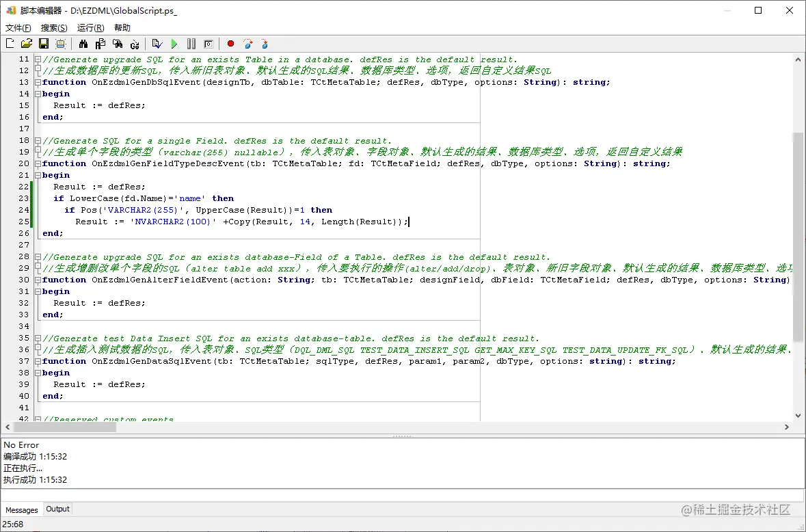Image resolution: width=806 pixels, height=532 pixels.
Task: Open the 文件(F) menu
Action: [18, 28]
